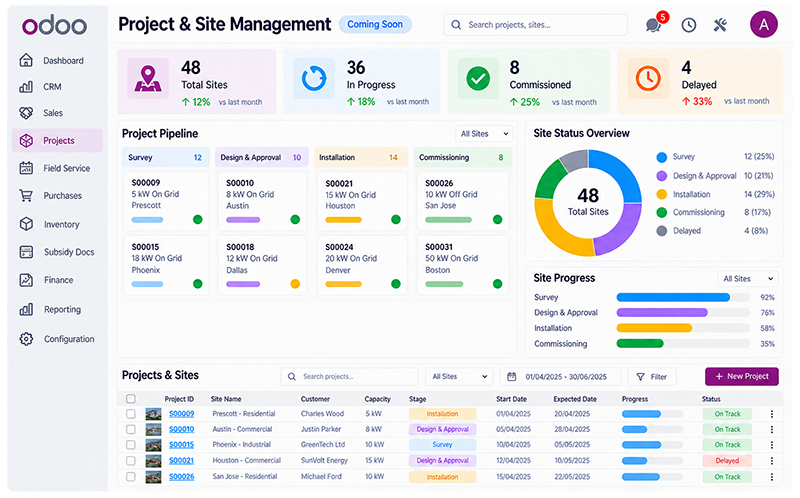Click the In Progress refresh icon
Screen dimensions: 800x498
(314, 79)
